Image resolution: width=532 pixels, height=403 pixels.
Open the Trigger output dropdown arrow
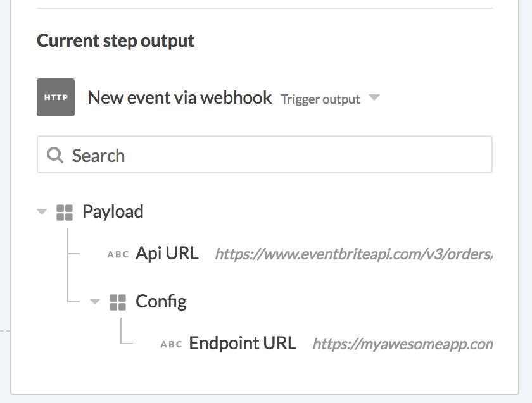pos(374,98)
